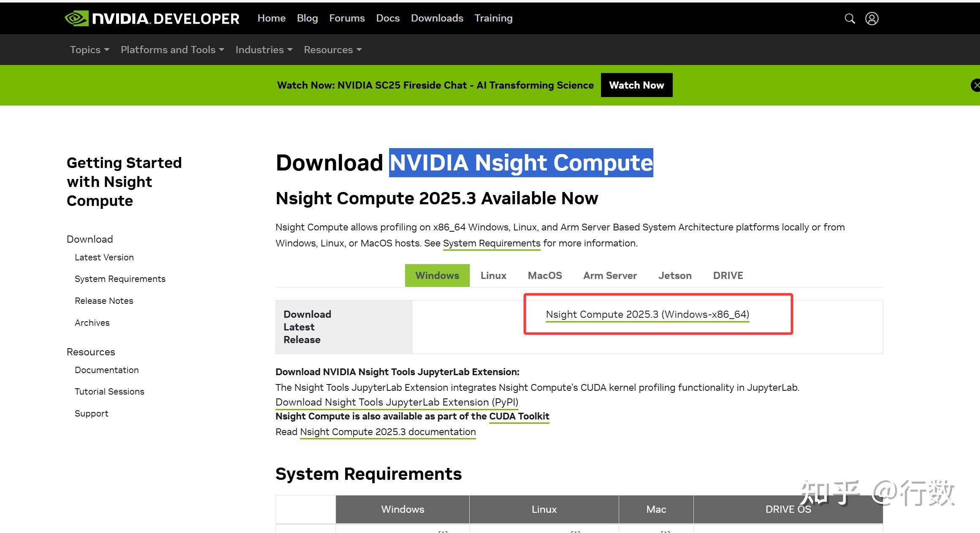Download Nsight Compute 2025.3 for Windows-x86_64
This screenshot has height=533, width=980.
[x=647, y=314]
